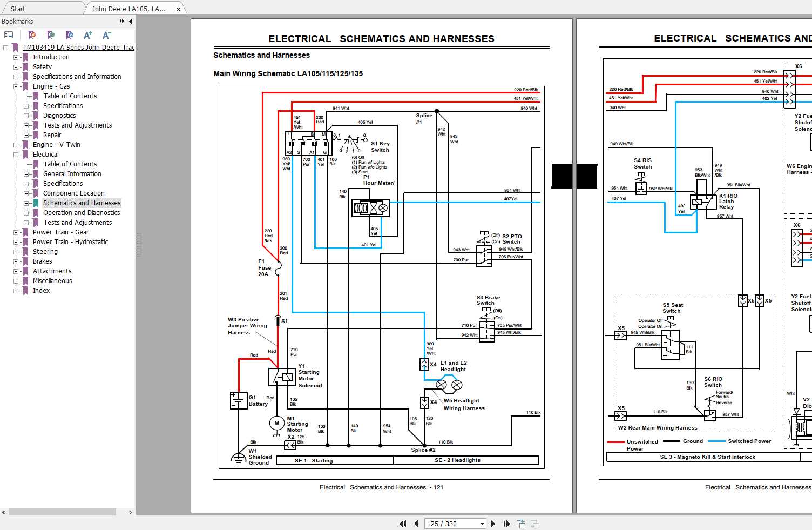Image resolution: width=812 pixels, height=530 pixels.
Task: Open the Electrical bookmark
Action: point(45,155)
